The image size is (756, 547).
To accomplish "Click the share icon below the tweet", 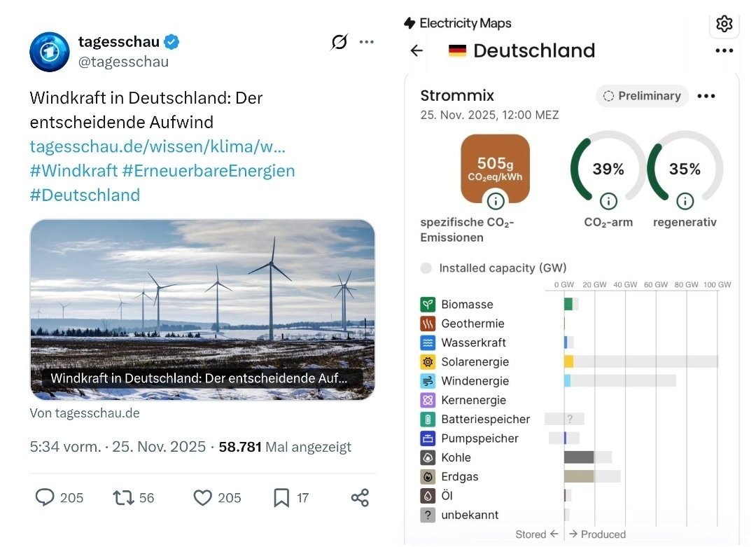I will [x=360, y=497].
